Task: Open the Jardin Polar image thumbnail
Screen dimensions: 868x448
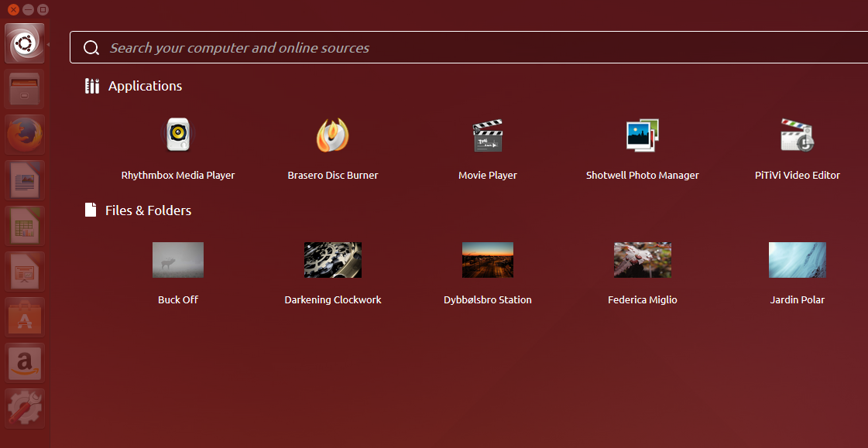Action: (797, 260)
